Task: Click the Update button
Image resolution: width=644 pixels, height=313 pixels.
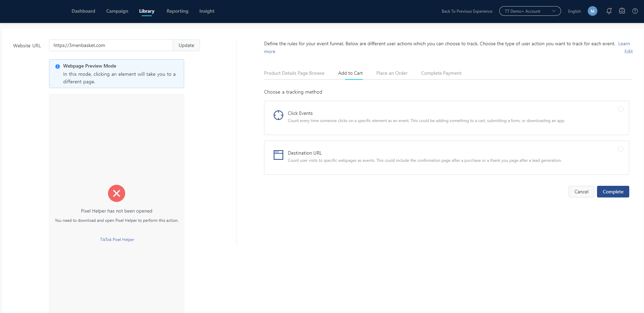Action: 186,45
